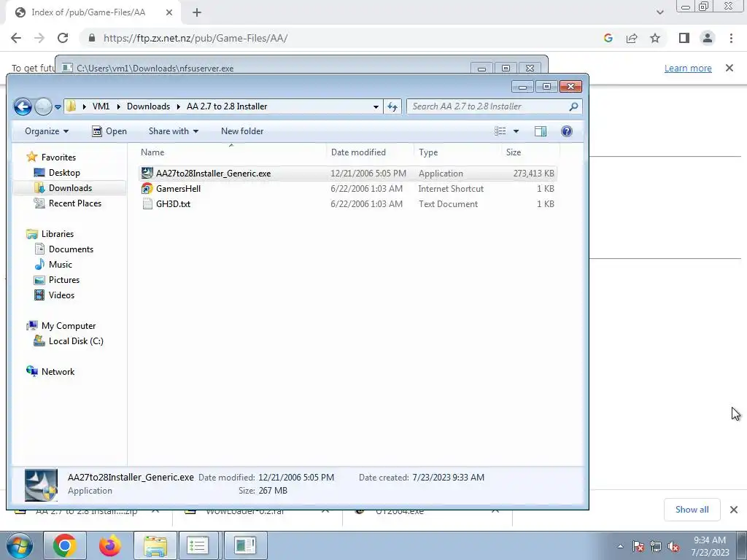This screenshot has width=747, height=560.
Task: Click the large installer thumbnail in details pane
Action: coord(41,485)
